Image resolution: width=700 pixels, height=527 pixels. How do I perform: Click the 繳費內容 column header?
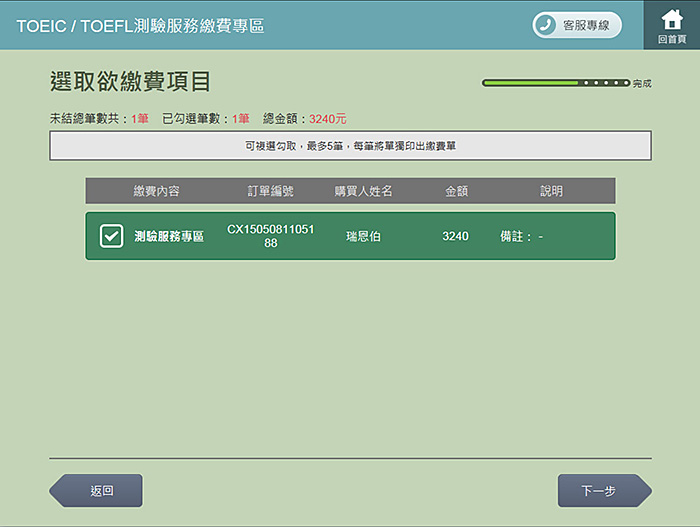pos(156,191)
